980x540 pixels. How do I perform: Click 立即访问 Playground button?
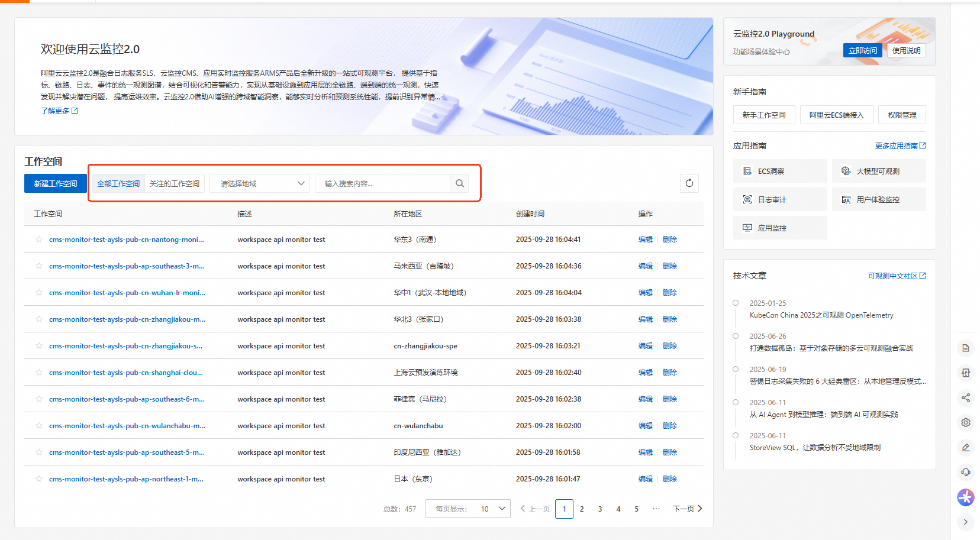pos(863,50)
